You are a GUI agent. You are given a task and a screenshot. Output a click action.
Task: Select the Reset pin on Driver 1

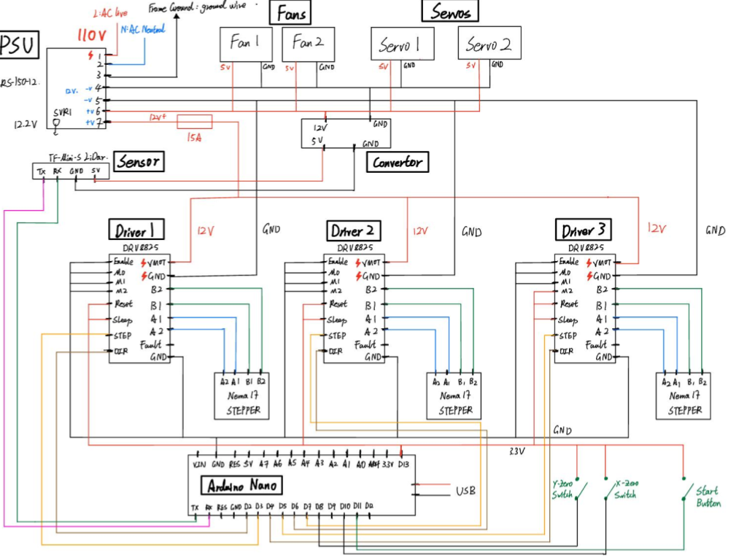pyautogui.click(x=123, y=304)
